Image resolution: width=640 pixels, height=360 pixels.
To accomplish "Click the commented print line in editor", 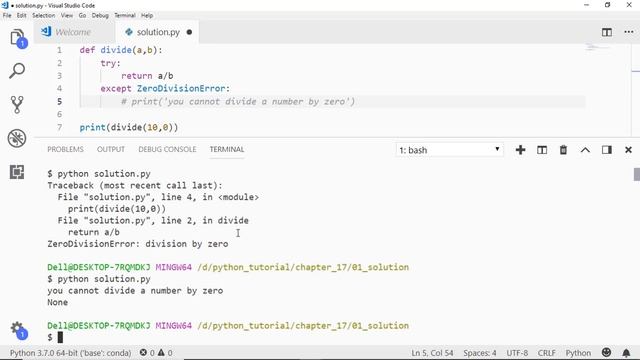I will (238, 102).
